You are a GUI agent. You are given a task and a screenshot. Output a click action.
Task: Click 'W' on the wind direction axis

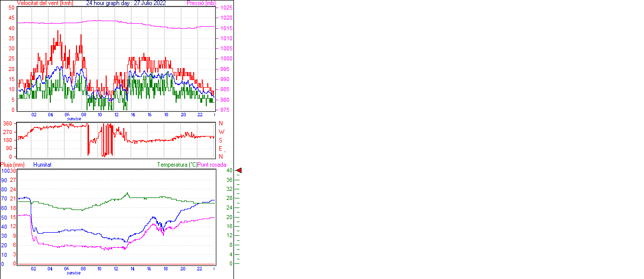pos(221,132)
